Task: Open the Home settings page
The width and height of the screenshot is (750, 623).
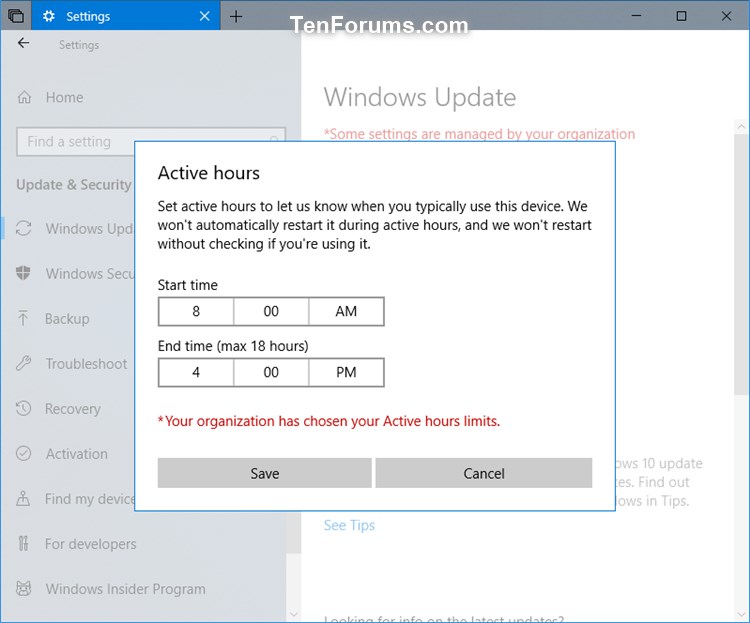Action: [65, 98]
